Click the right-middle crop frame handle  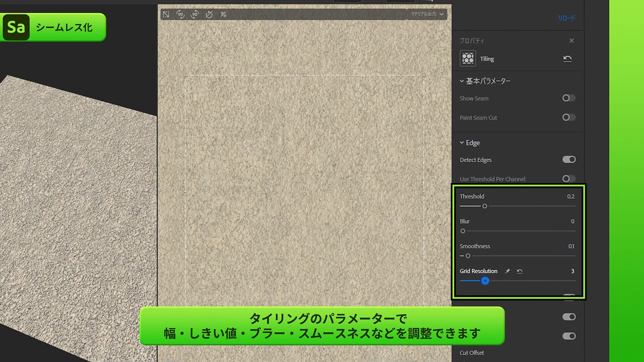[x=424, y=194]
